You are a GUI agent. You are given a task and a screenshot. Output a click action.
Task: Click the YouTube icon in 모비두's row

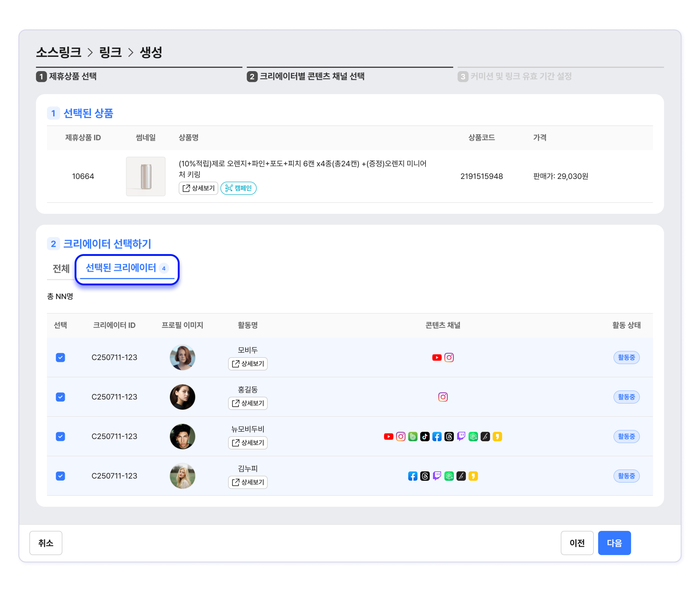(437, 357)
